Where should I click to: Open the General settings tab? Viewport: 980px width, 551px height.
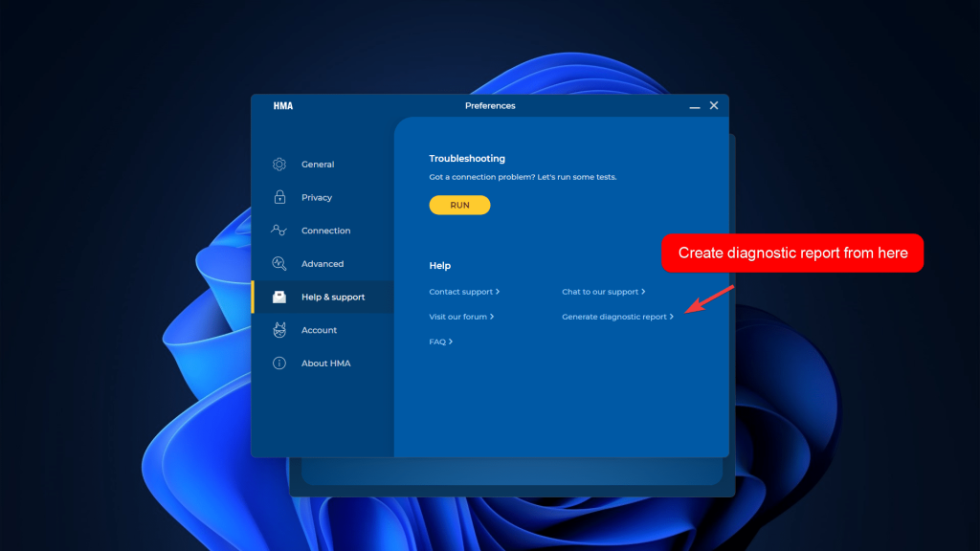click(x=323, y=165)
